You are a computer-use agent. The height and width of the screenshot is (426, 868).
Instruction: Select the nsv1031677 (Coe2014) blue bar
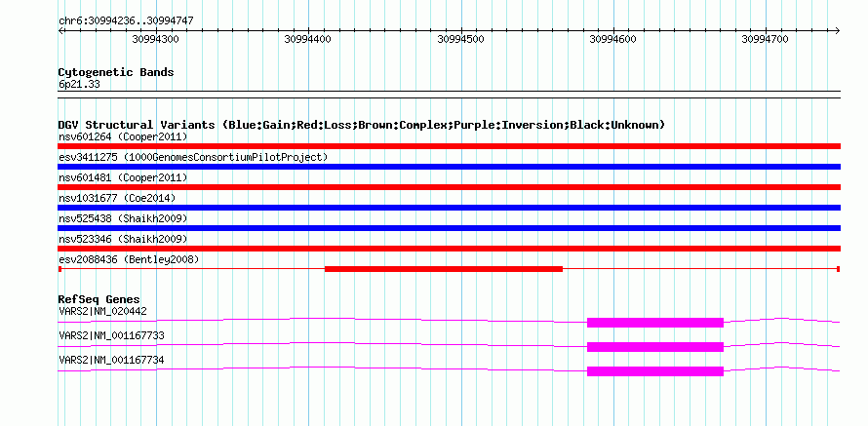pos(449,208)
